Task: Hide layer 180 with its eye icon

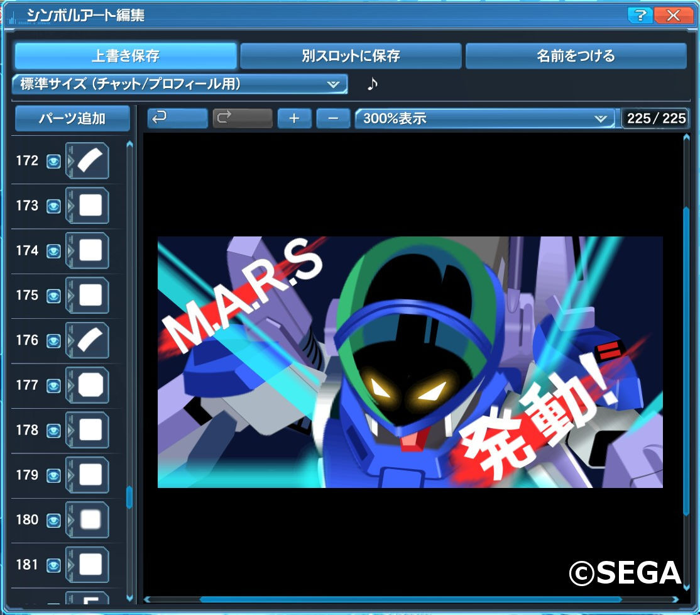Action: [53, 521]
